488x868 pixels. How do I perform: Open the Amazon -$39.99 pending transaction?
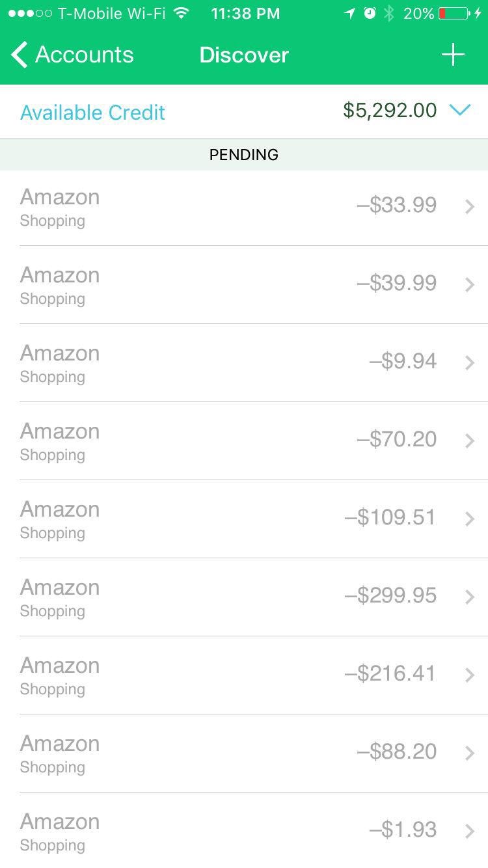pos(244,285)
